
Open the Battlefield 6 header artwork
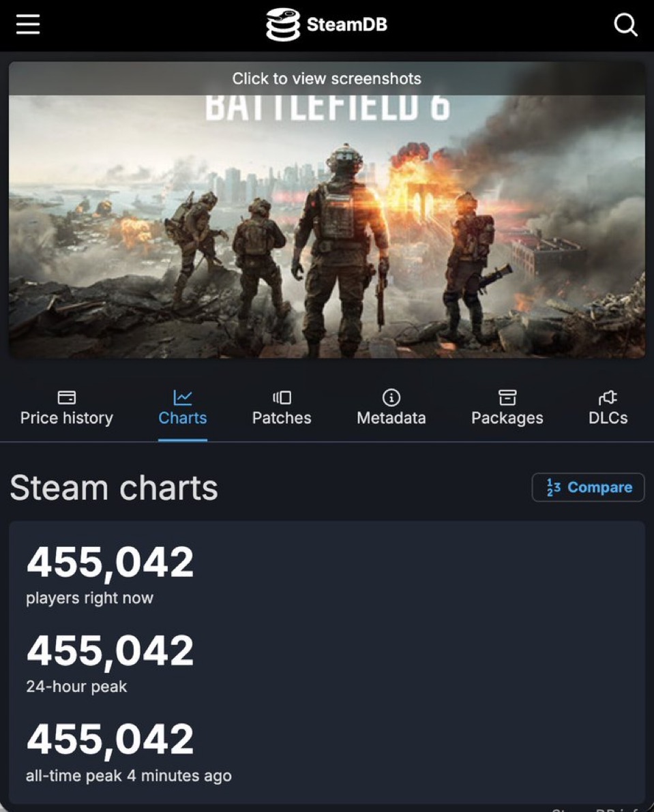coord(327,232)
